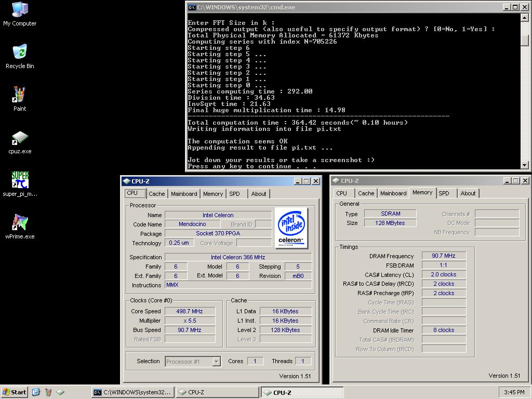The height and width of the screenshot is (399, 532).
Task: Minimize the right CPU-Z window
Action: coord(507,181)
